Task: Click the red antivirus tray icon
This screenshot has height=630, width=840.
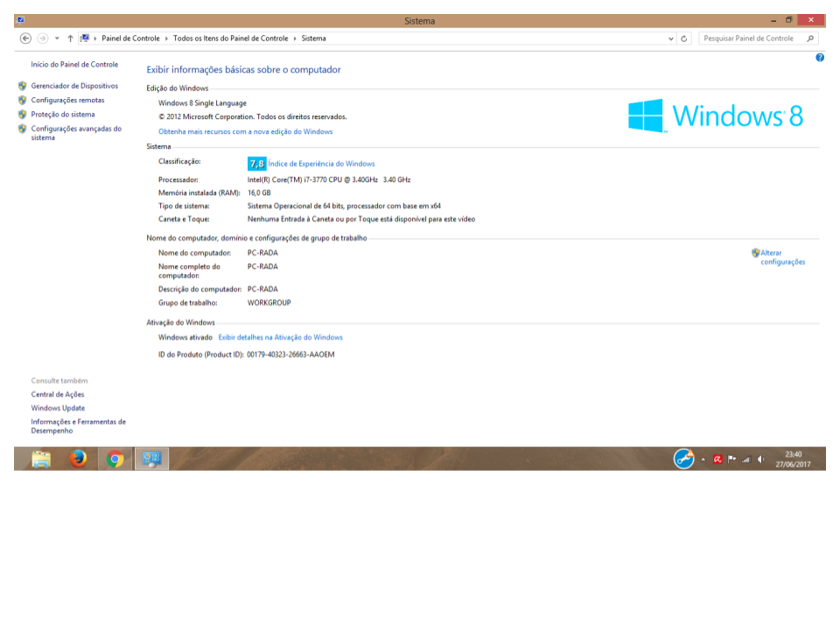Action: (x=717, y=459)
